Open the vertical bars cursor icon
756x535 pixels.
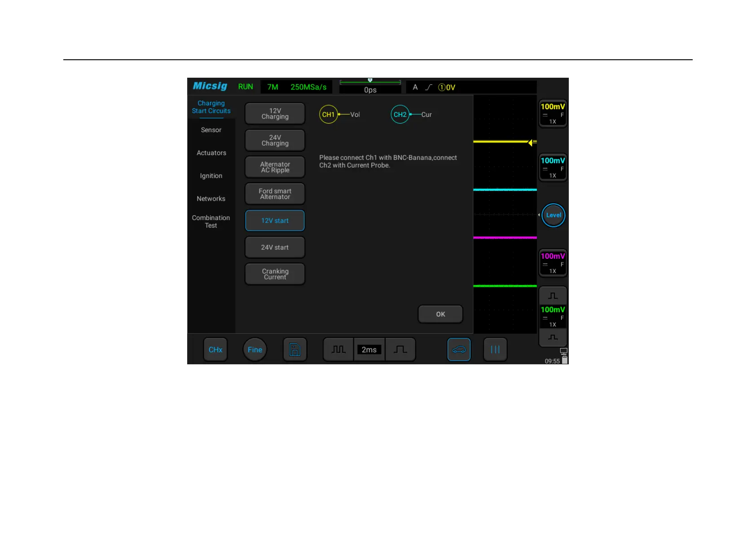pyautogui.click(x=495, y=349)
